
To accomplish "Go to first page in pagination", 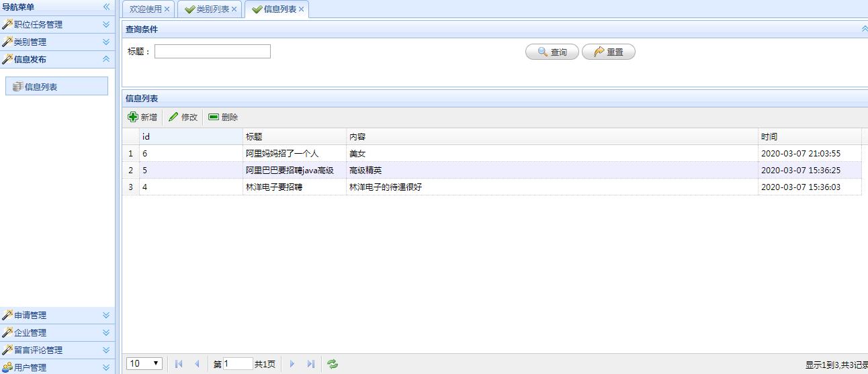I will point(179,364).
